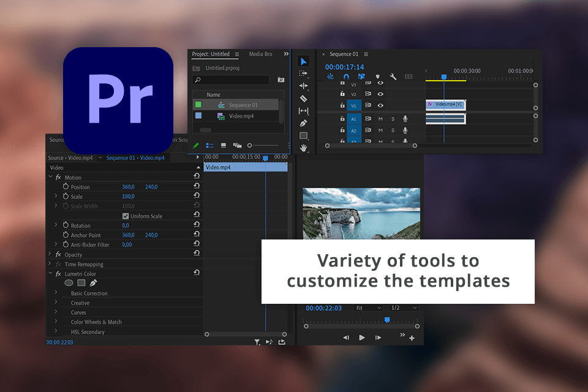The height and width of the screenshot is (392, 588).
Task: Open Program Monitor button editor plus
Action: 412,338
